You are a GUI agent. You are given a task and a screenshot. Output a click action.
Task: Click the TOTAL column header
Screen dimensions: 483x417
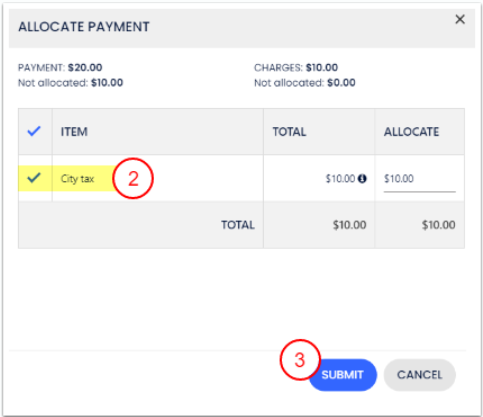pyautogui.click(x=289, y=132)
